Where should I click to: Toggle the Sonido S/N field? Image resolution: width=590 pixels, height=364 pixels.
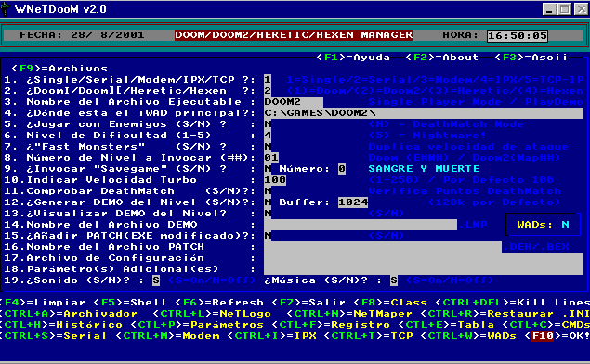156,280
